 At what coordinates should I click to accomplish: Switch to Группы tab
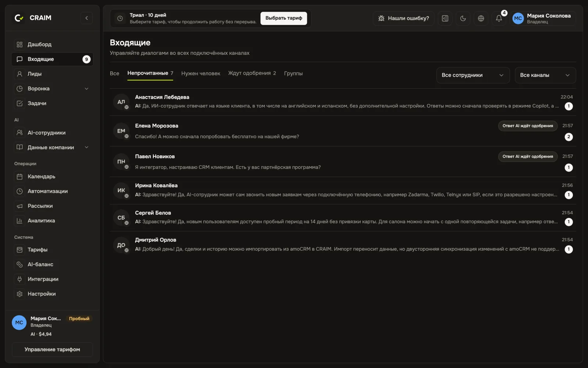pyautogui.click(x=293, y=74)
